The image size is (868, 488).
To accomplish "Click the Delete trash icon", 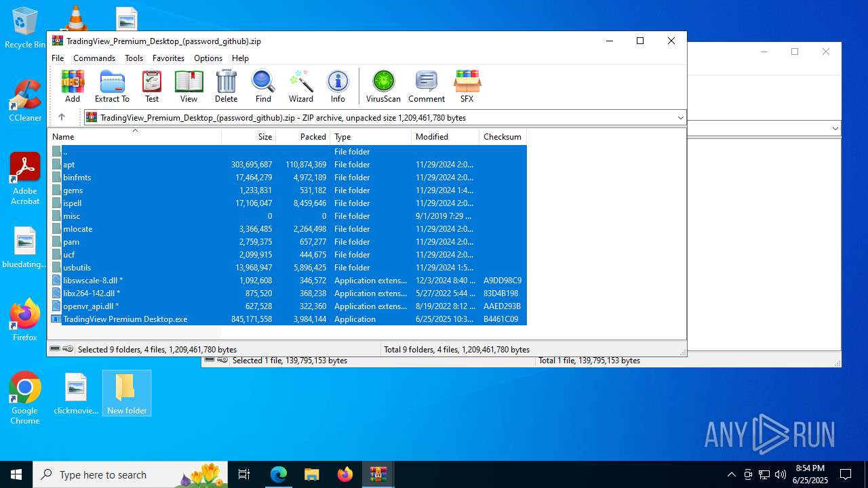I will coord(226,86).
